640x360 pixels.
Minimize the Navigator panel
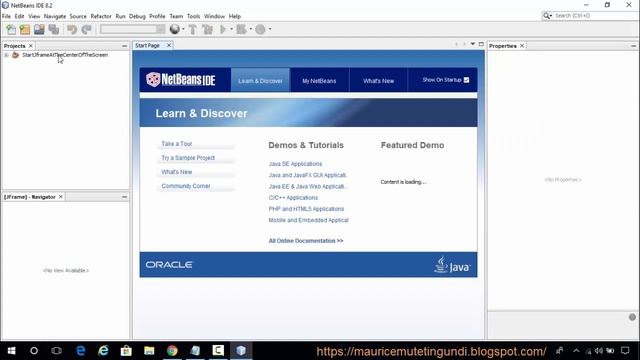[124, 197]
